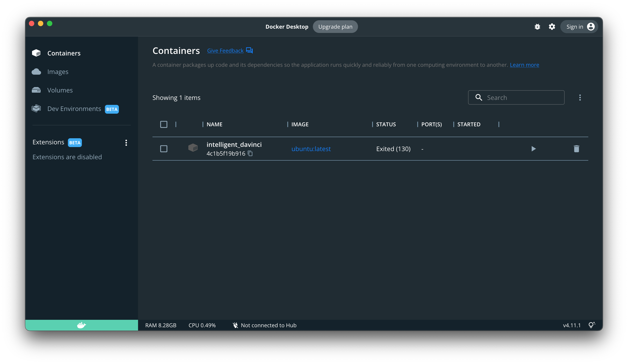Click the bug report icon in title bar

click(x=538, y=26)
